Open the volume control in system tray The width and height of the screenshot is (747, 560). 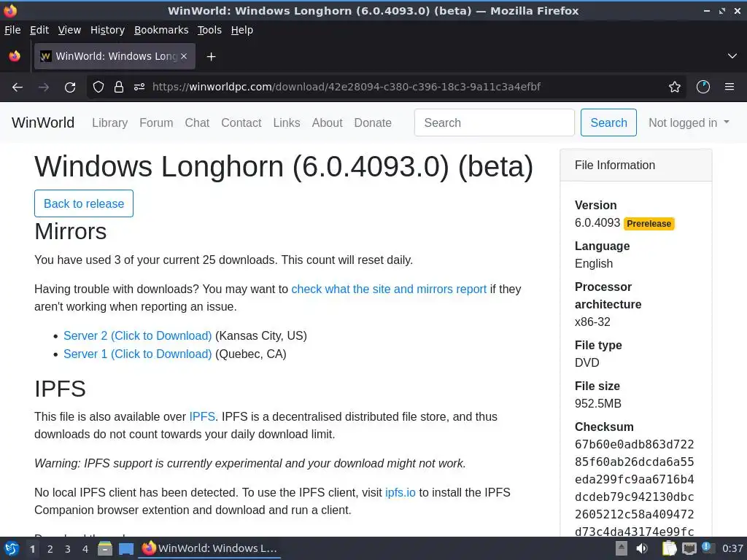pyautogui.click(x=642, y=548)
